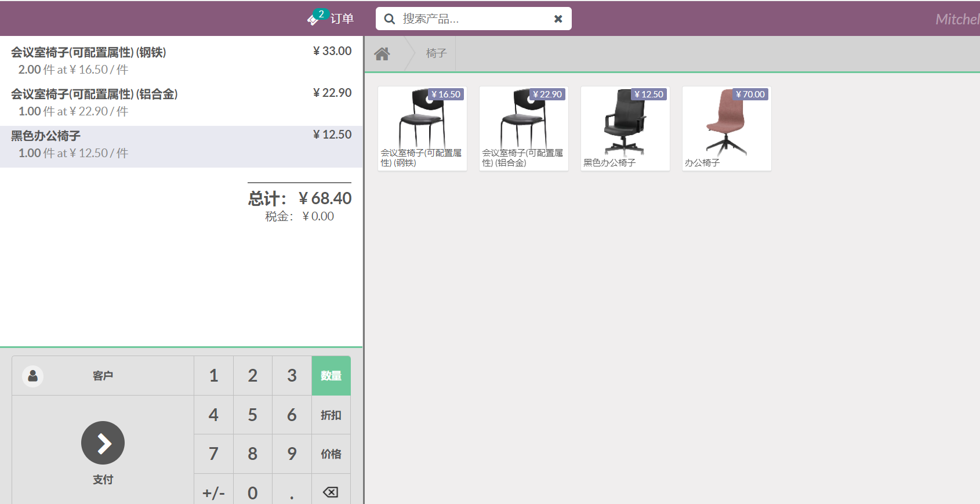The image size is (980, 504).
Task: Focus the product search field
Action: (x=473, y=19)
